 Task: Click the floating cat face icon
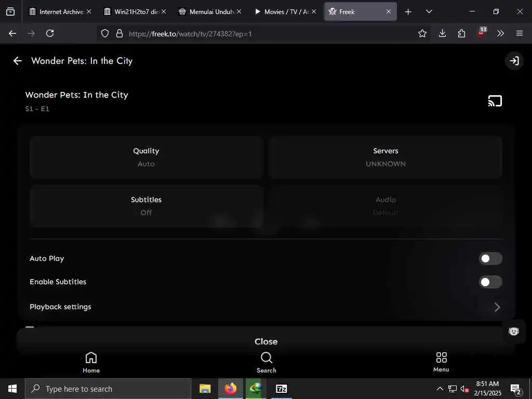pos(514,331)
